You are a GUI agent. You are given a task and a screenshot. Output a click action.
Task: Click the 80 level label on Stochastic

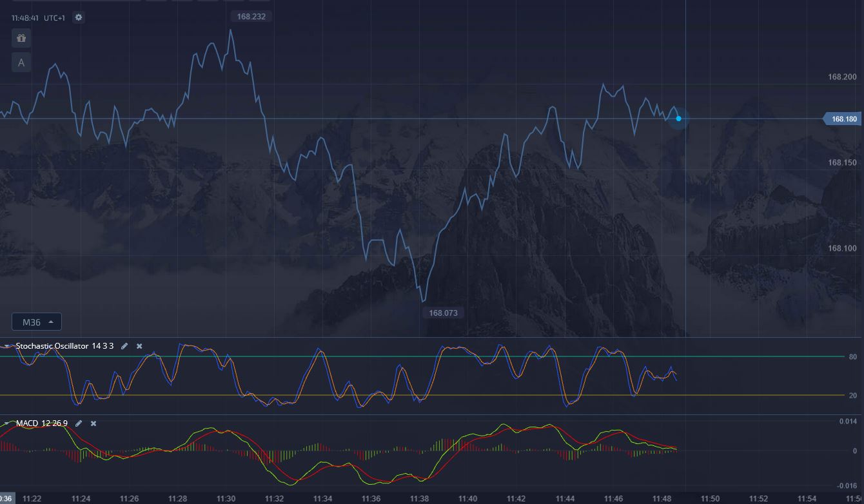pyautogui.click(x=852, y=357)
